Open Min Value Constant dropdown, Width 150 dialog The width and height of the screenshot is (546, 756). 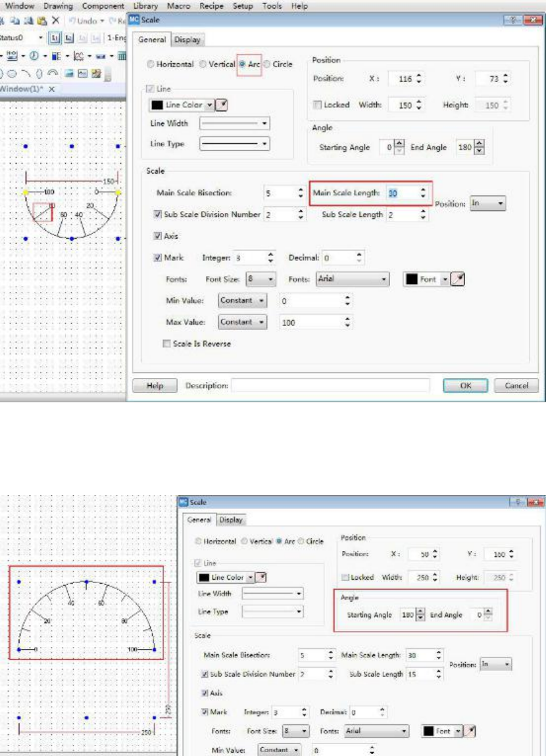pyautogui.click(x=242, y=300)
